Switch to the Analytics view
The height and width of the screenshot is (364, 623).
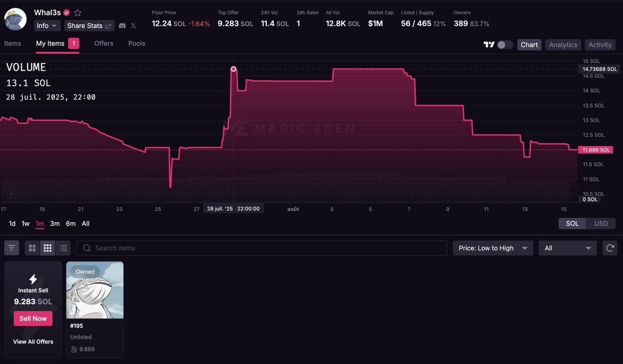(563, 45)
